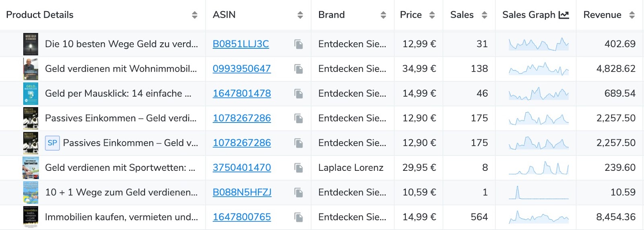The height and width of the screenshot is (230, 644).
Task: Open cover thumbnail for Geld verdienen mit Sportwetten
Action: coord(31,168)
